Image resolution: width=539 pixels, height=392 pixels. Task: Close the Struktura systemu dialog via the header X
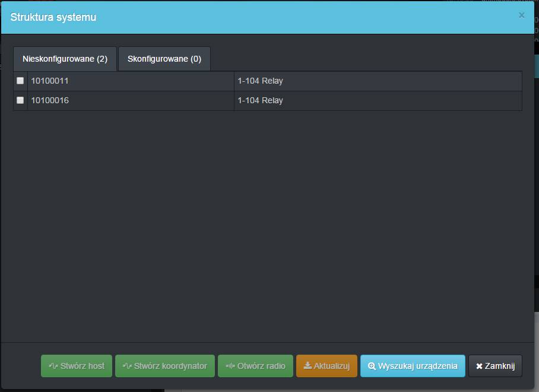[x=521, y=15]
